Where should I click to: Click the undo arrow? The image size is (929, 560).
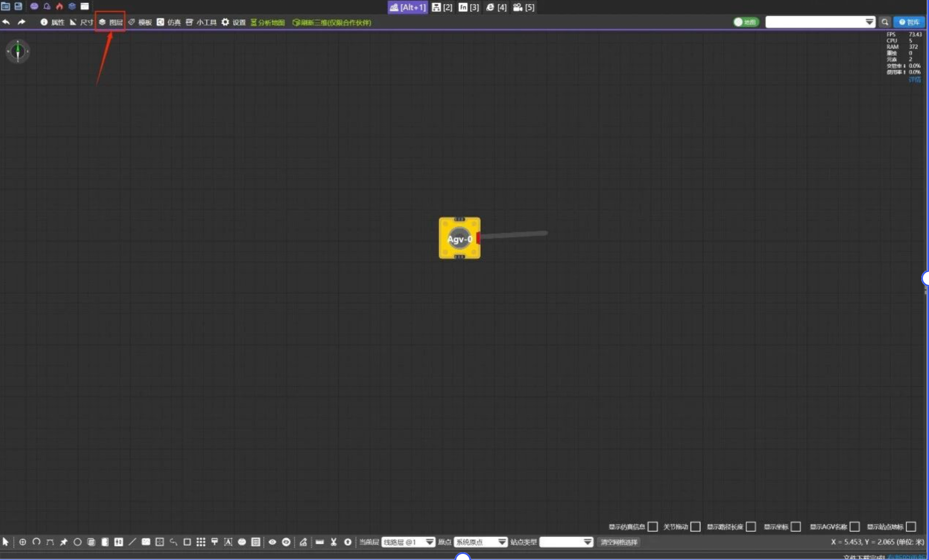pyautogui.click(x=6, y=22)
